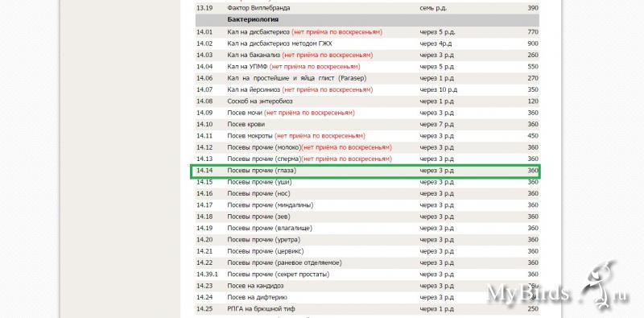Click the Бактериология section header

367,19
